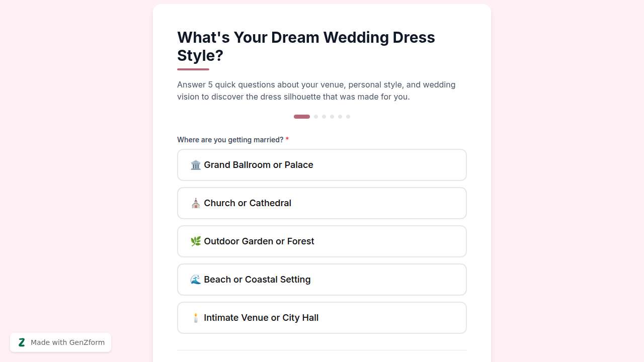Select Beach or Coastal Setting answer

point(322,280)
